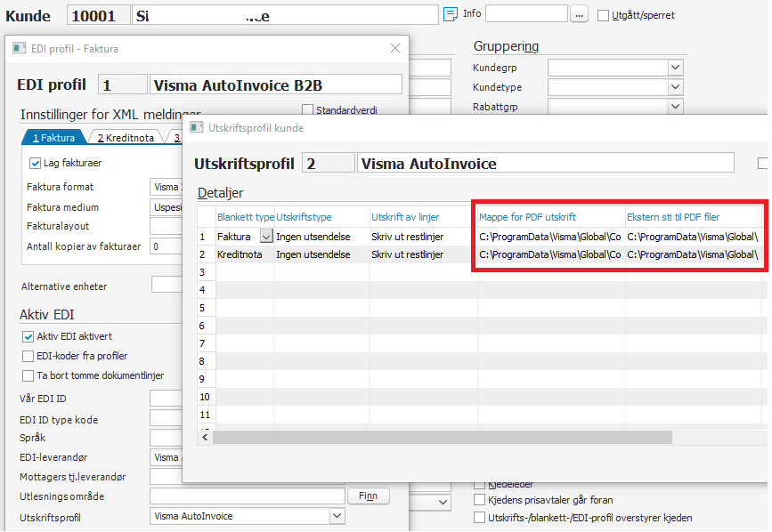This screenshot has height=532, width=772.
Task: Select the Kreditnota cell in row 2
Action: click(x=245, y=254)
